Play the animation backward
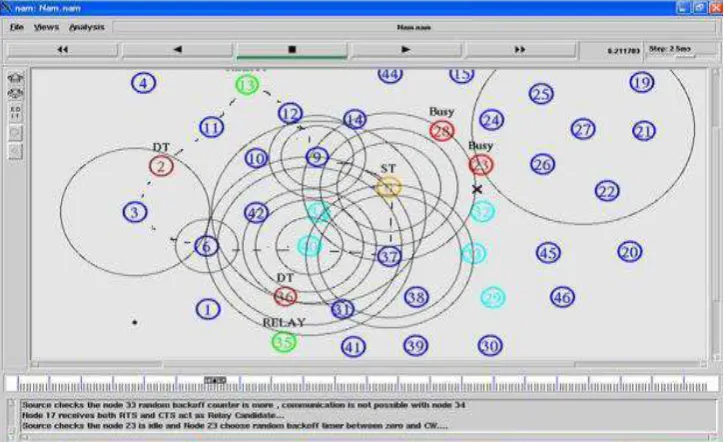Image resolution: width=727 pixels, height=442 pixels. pos(177,49)
